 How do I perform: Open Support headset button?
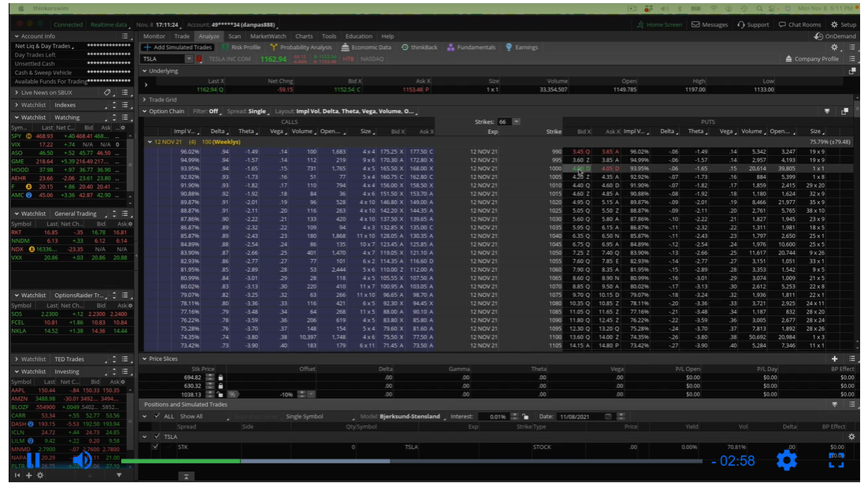(x=753, y=24)
